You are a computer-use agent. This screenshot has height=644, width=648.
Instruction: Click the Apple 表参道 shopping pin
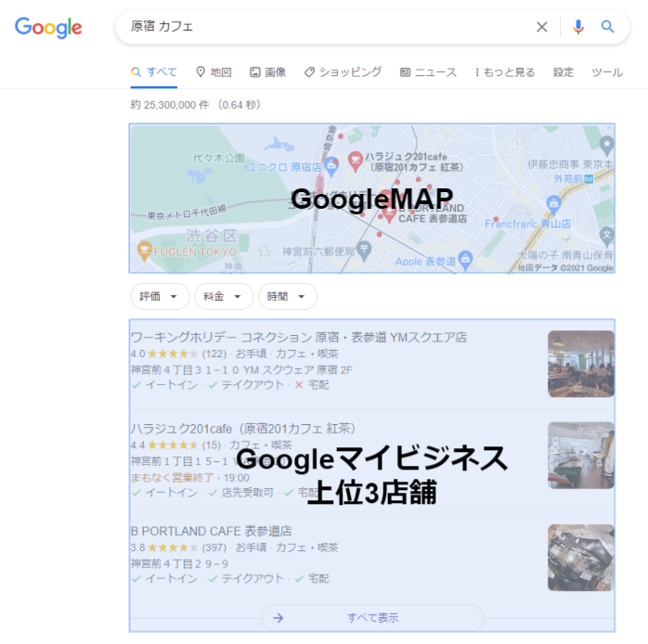[465, 260]
